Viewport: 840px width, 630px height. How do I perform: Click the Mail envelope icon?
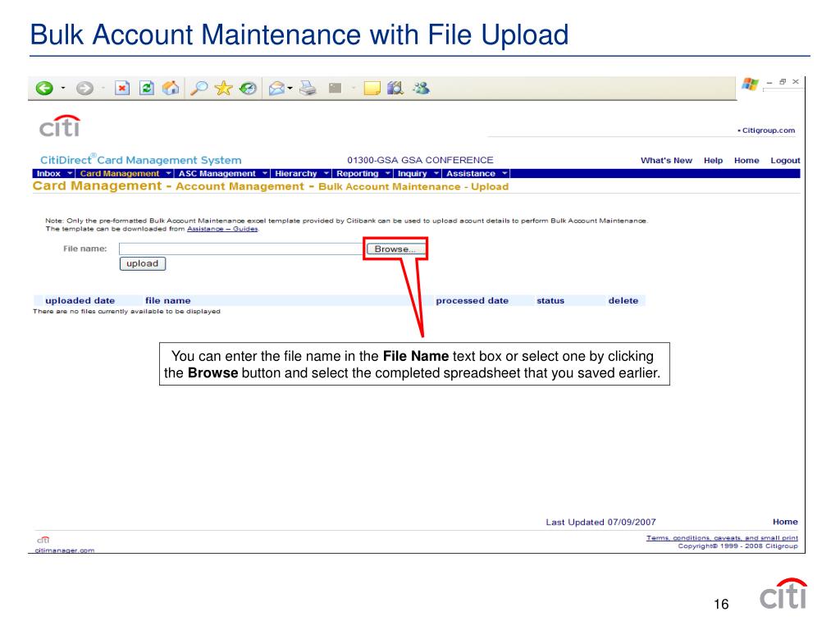(x=276, y=88)
